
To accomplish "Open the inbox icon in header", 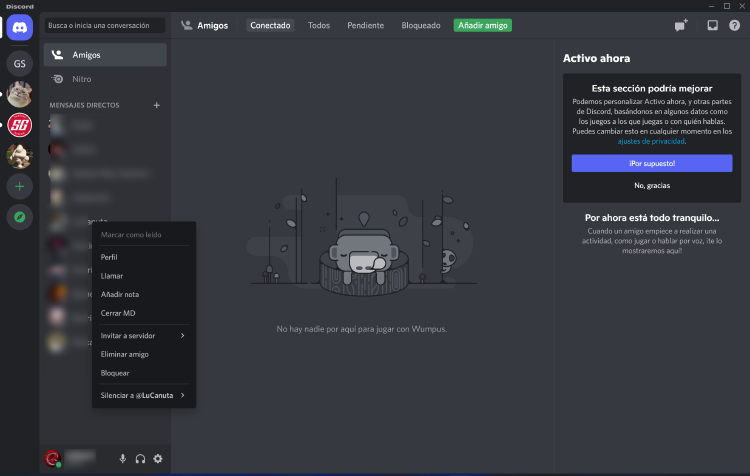I will tap(713, 26).
